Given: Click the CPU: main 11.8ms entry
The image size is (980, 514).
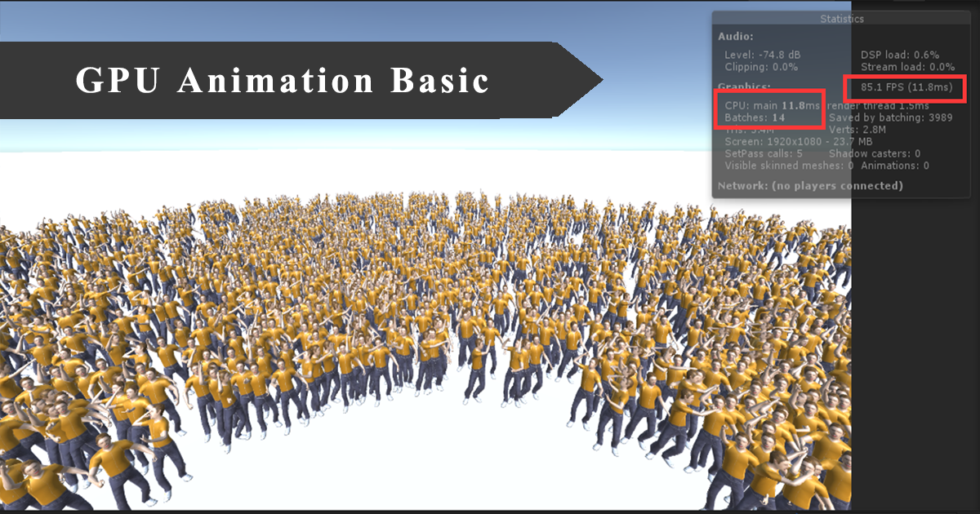Looking at the screenshot, I should pos(771,106).
